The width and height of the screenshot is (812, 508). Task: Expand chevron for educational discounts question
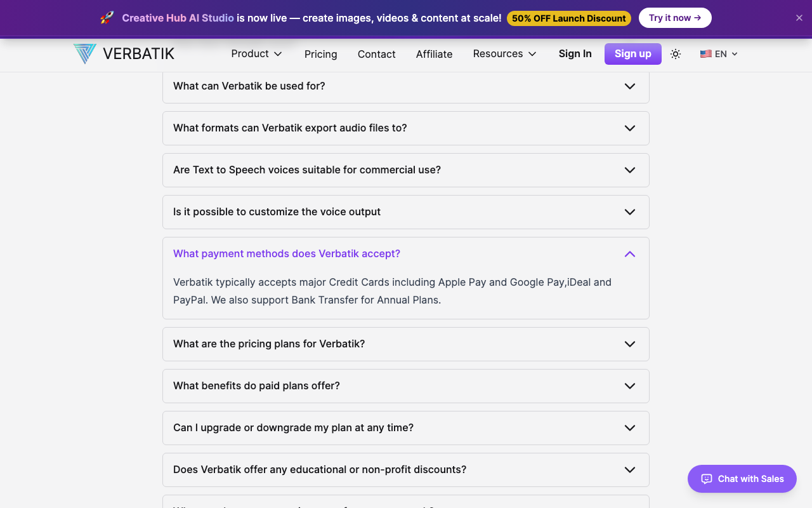630,470
